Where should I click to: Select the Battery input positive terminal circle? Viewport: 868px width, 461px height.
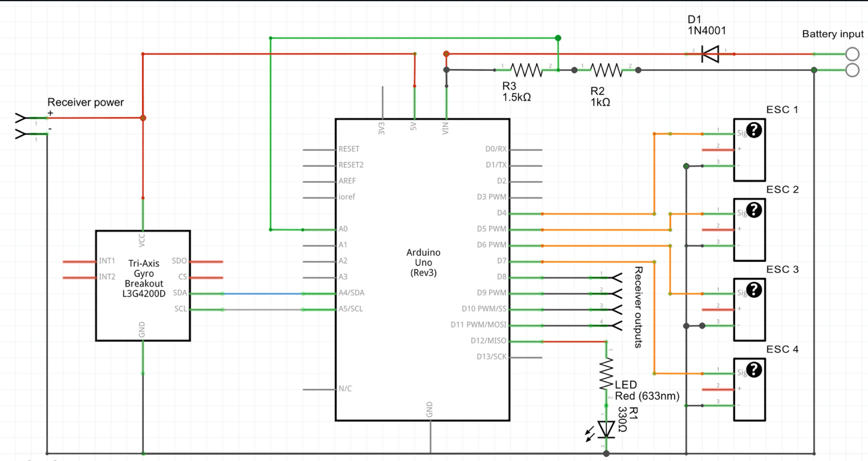(852, 54)
